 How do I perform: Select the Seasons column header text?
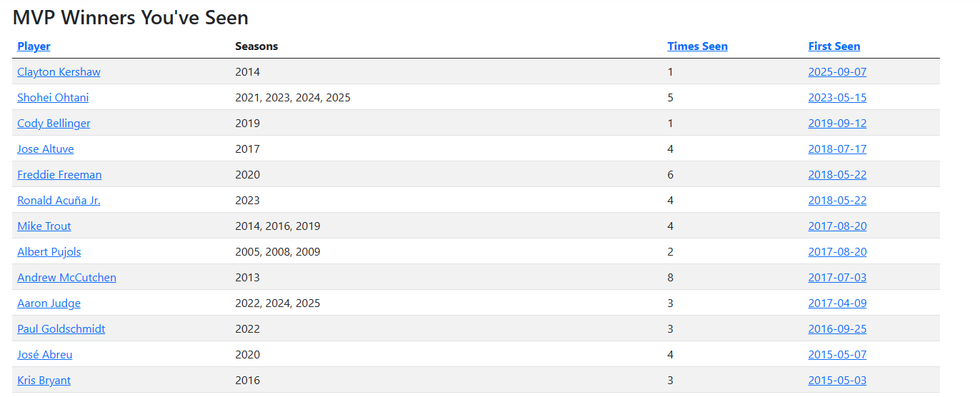(256, 46)
